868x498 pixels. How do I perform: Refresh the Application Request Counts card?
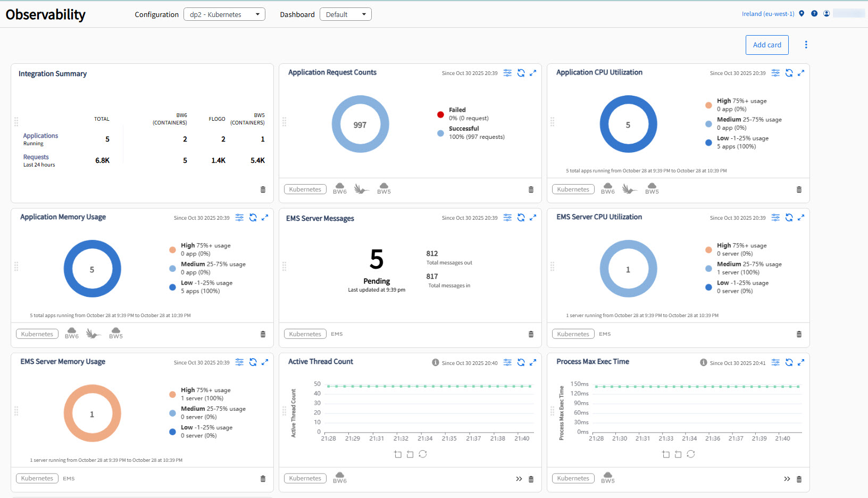click(521, 73)
